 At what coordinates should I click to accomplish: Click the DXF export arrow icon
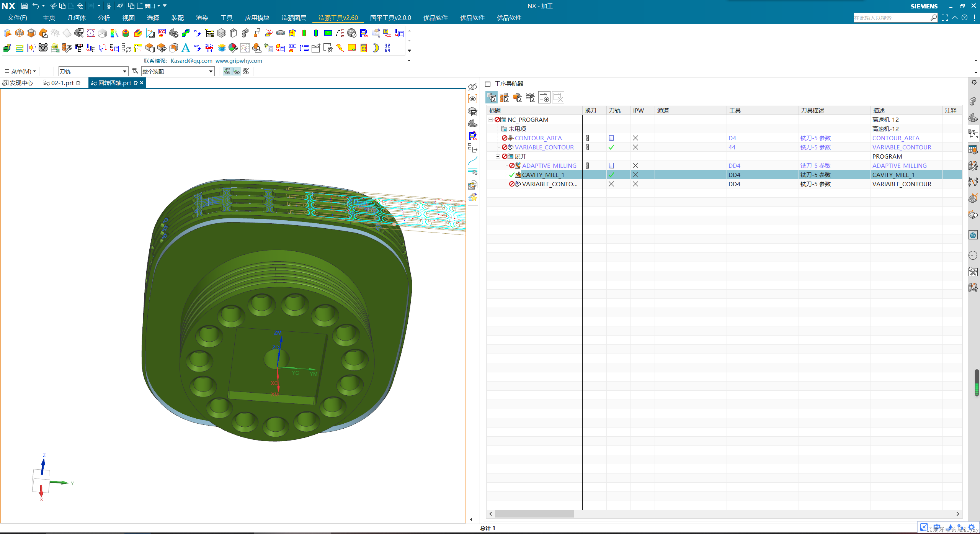pos(198,48)
